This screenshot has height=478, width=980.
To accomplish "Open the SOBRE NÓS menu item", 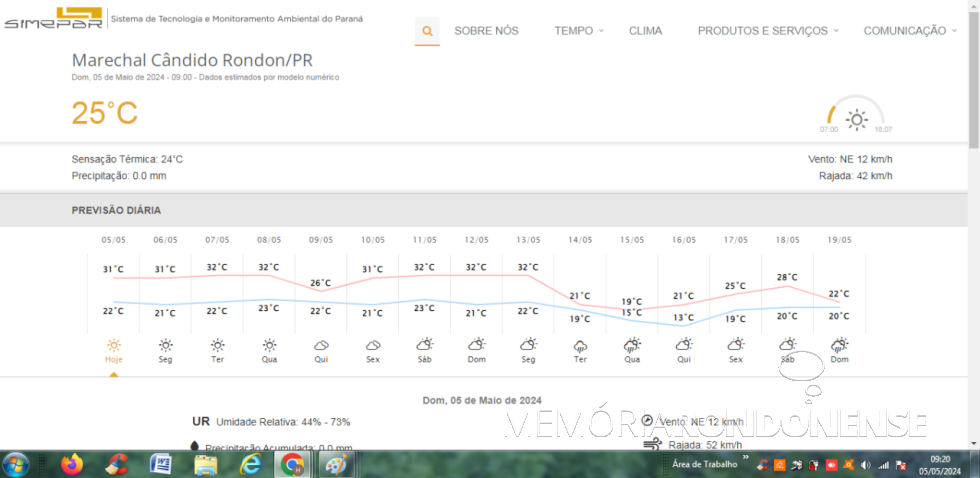I will tap(486, 31).
